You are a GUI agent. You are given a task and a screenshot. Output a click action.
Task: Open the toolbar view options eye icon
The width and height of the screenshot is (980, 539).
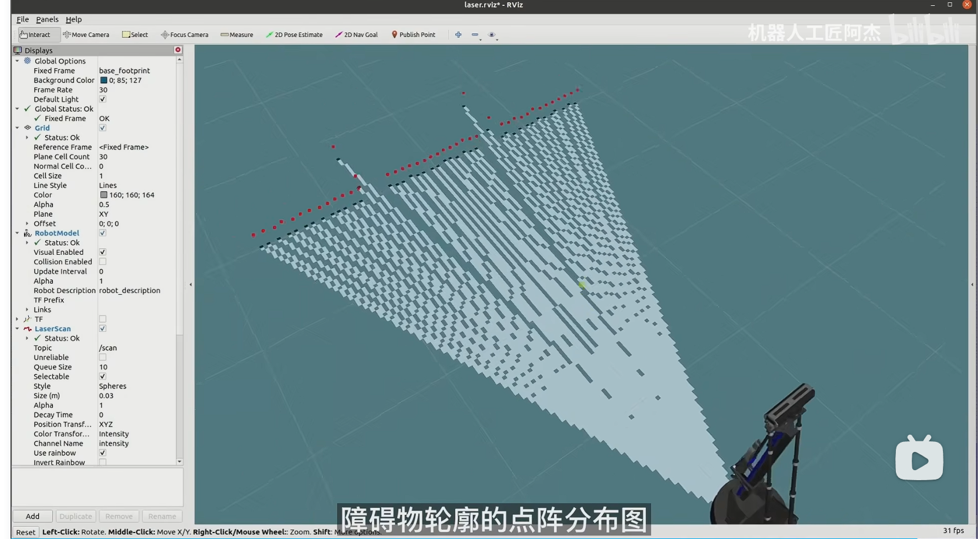tap(492, 35)
